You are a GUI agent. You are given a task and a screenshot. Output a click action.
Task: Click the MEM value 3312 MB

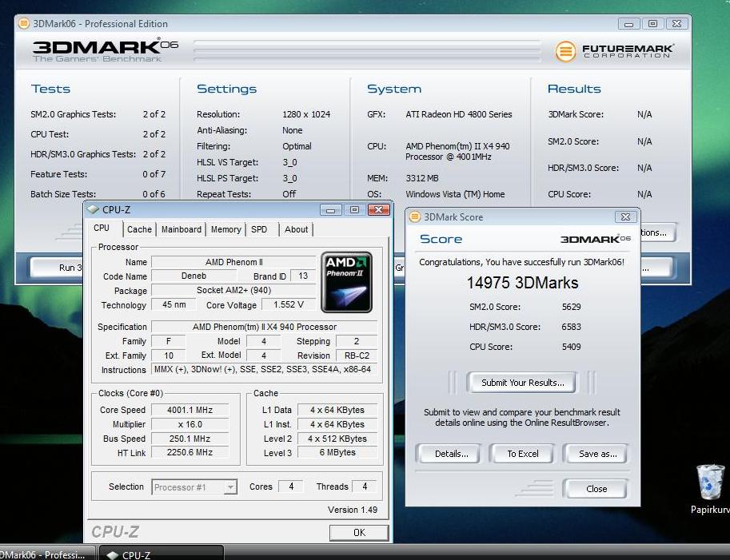coord(422,178)
